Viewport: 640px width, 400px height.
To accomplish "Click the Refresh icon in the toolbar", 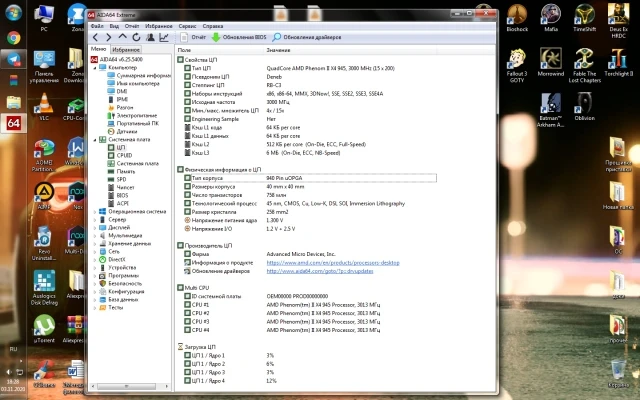I will click(x=135, y=37).
